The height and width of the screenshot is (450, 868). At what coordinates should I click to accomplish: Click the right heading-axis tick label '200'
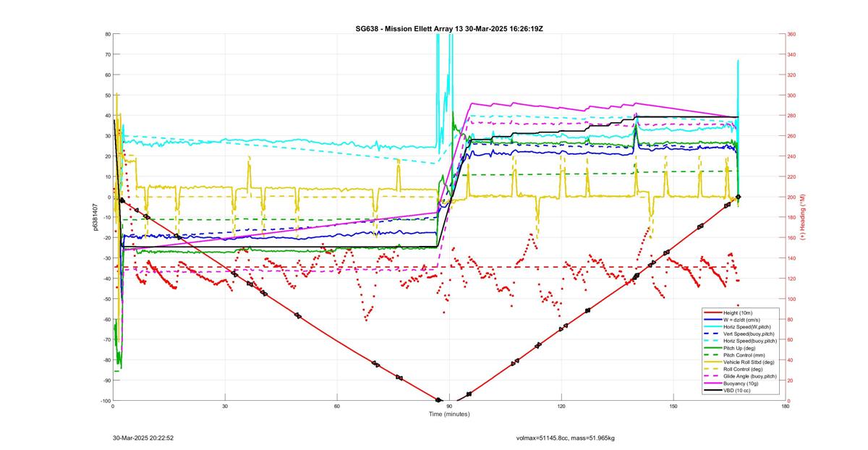792,197
